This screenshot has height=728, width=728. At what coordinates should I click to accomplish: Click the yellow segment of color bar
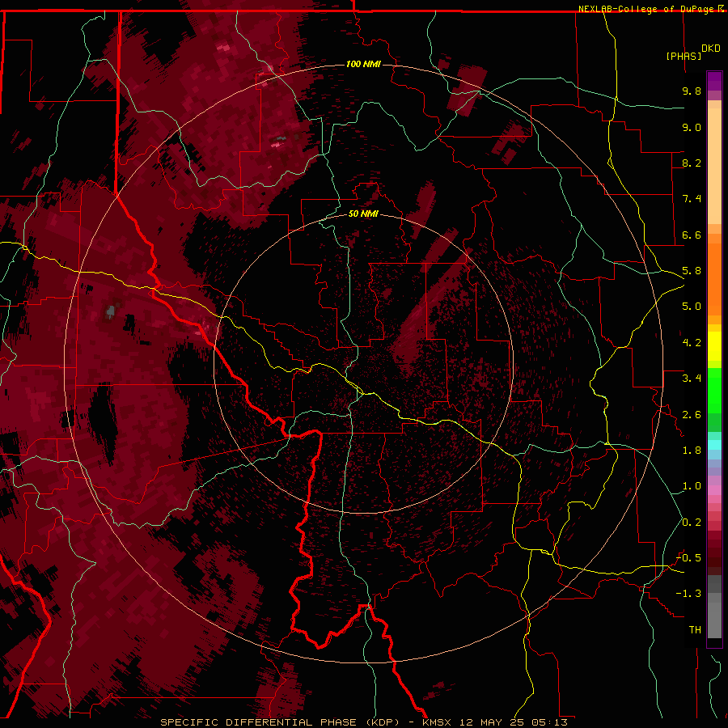[714, 346]
